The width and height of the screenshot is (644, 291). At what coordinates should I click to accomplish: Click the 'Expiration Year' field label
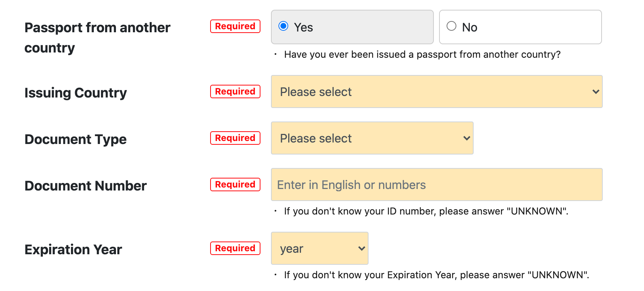pyautogui.click(x=73, y=249)
